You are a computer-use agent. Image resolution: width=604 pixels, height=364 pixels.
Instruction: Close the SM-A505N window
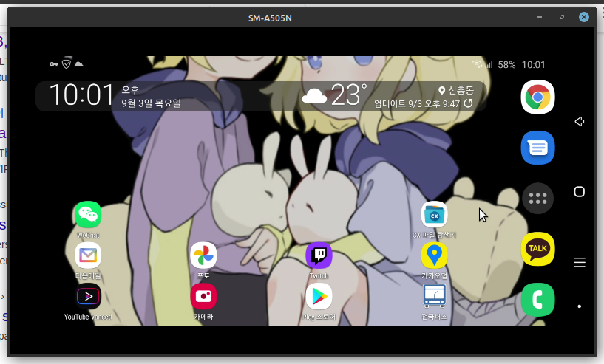coord(584,17)
